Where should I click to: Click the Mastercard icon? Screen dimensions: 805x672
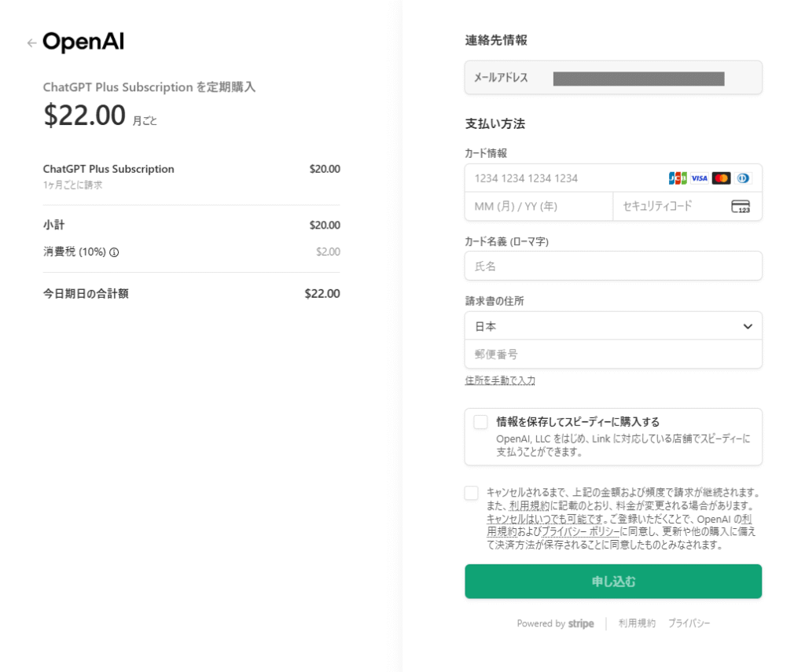point(721,178)
